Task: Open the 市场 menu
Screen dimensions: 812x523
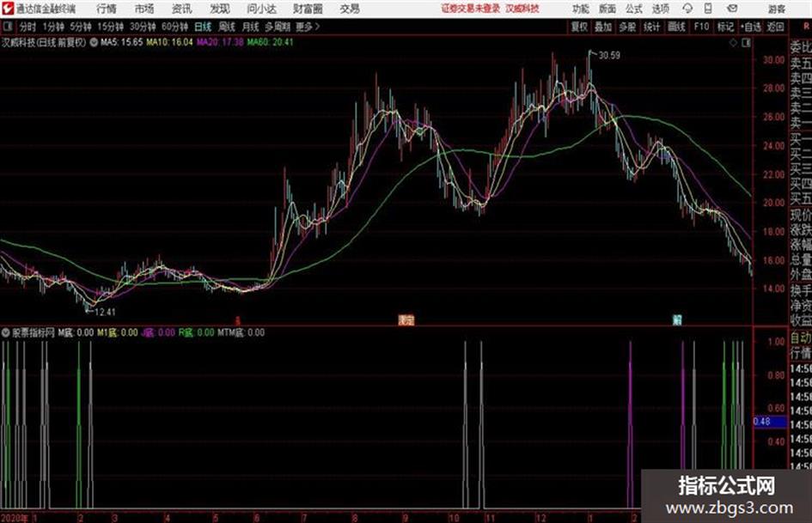Action: click(x=144, y=9)
